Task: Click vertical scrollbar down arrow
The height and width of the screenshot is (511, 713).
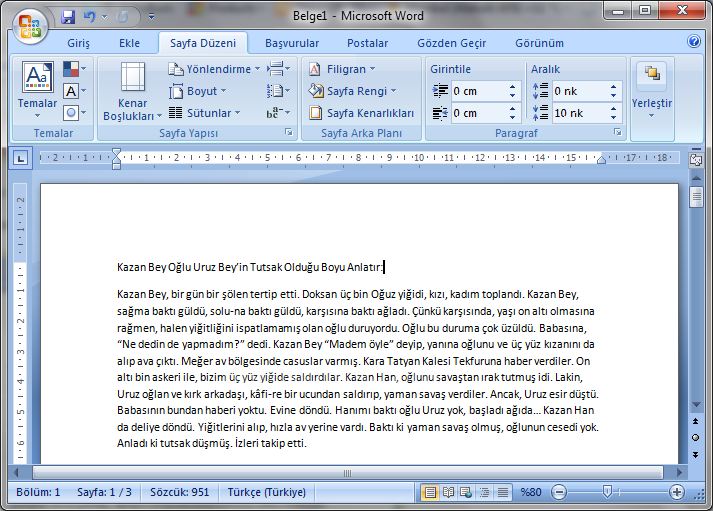Action: pos(696,405)
